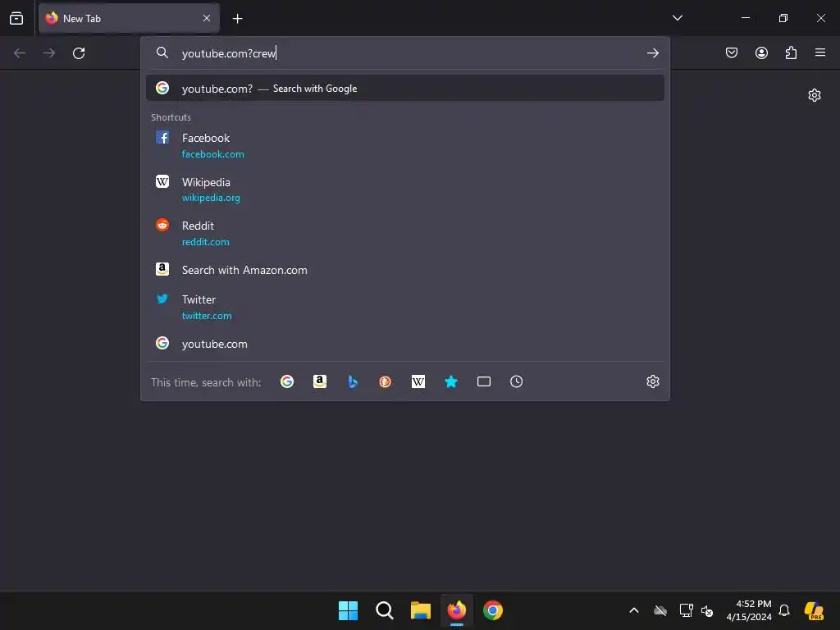The width and height of the screenshot is (840, 630).
Task: Close the New Tab tab
Action: pos(207,18)
